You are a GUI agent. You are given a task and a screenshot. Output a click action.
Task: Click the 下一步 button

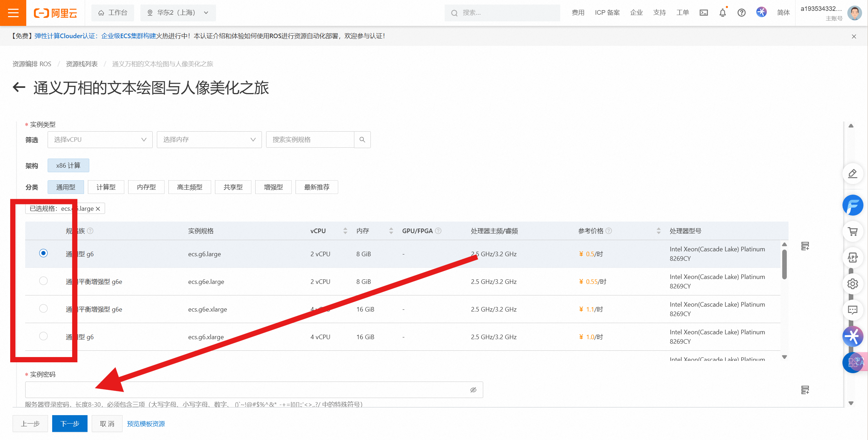click(x=70, y=424)
